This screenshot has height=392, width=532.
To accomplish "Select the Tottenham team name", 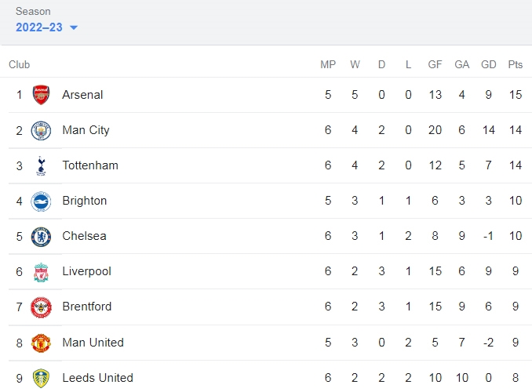I will pos(90,165).
